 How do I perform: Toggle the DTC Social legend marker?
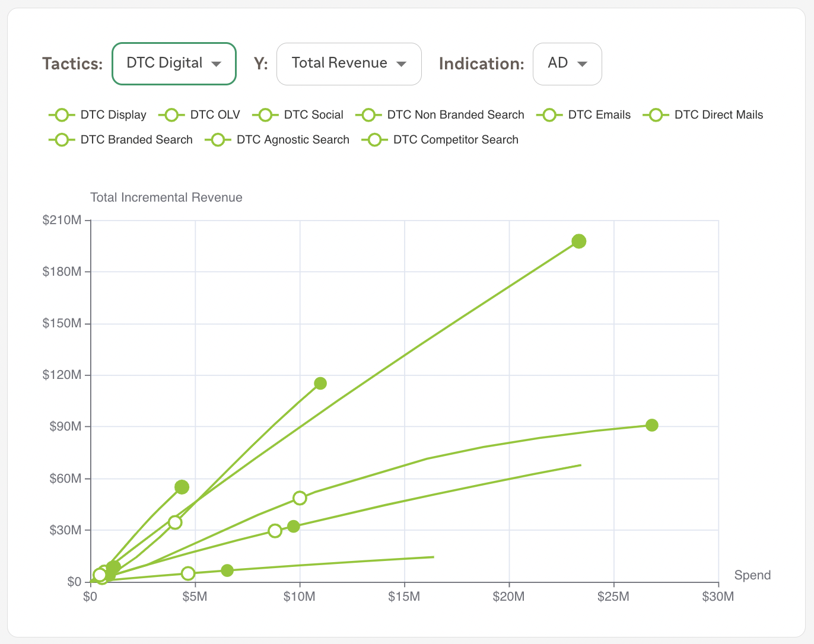pos(265,115)
